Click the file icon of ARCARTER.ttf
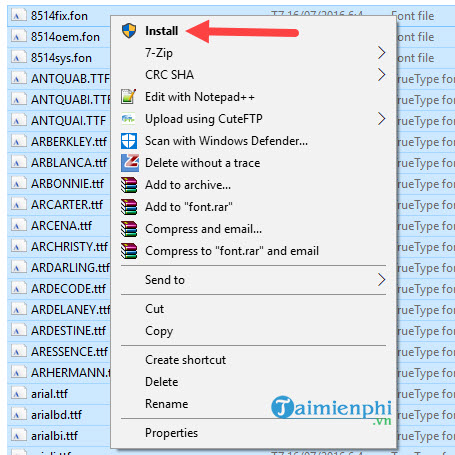 click(18, 204)
